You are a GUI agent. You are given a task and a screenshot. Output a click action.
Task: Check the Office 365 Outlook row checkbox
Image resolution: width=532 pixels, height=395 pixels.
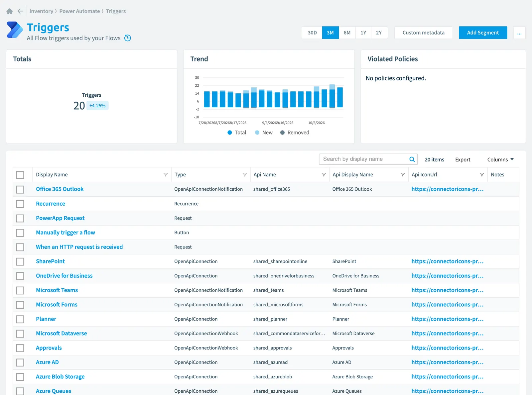(20, 189)
